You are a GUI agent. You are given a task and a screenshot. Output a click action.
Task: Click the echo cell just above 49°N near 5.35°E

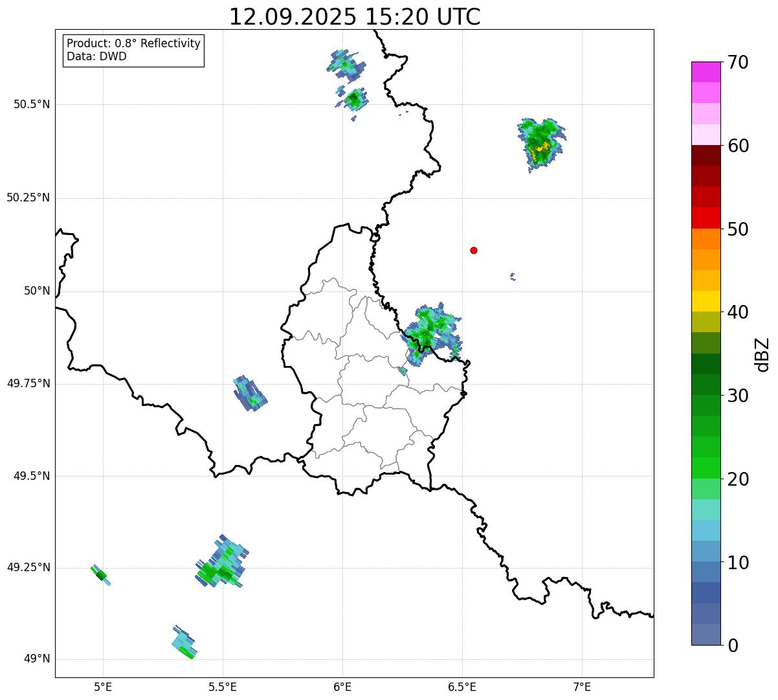click(x=184, y=642)
